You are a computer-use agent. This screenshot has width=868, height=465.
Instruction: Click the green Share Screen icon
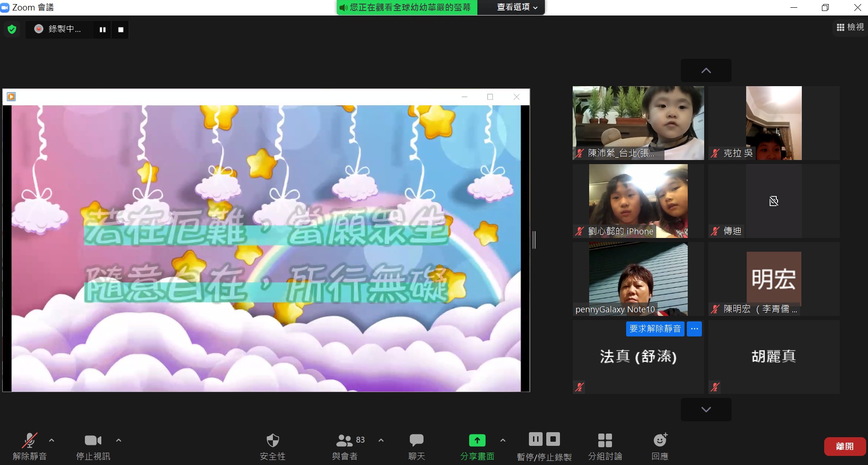coord(477,441)
